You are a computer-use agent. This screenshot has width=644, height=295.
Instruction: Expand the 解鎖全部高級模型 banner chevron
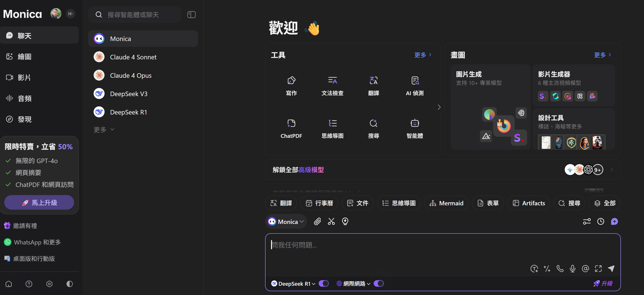(612, 170)
